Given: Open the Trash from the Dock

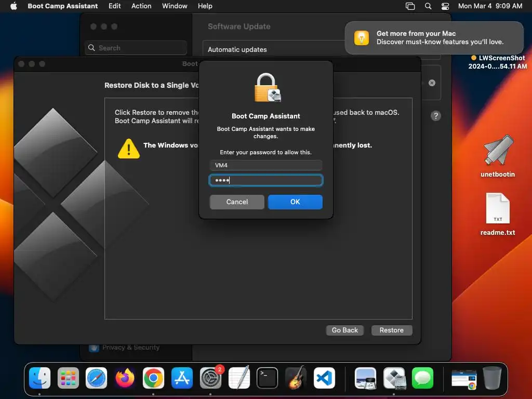Looking at the screenshot, I should [x=492, y=378].
